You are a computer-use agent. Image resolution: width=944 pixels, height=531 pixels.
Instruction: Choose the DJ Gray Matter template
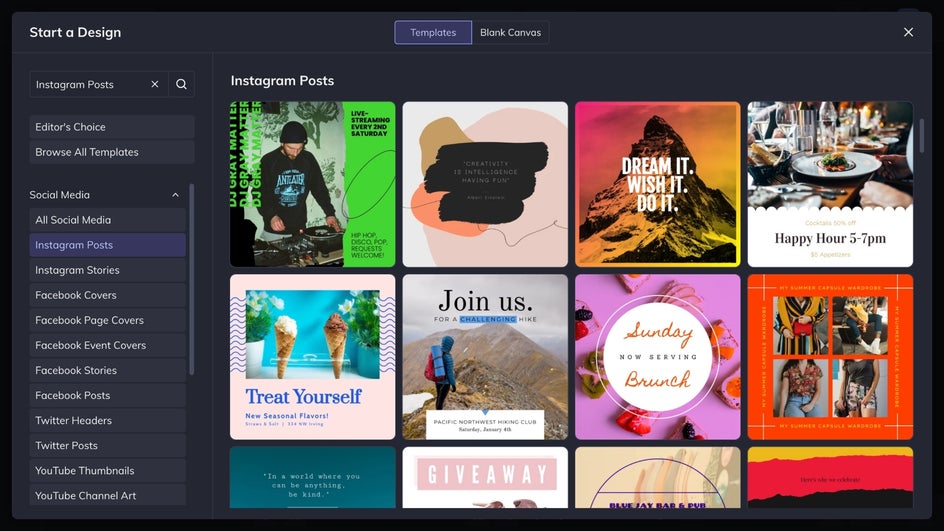coord(312,184)
